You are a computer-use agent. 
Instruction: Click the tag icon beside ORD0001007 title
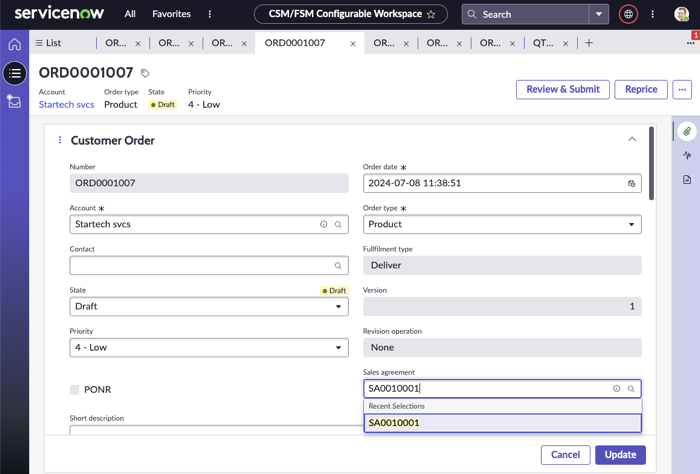pyautogui.click(x=145, y=73)
